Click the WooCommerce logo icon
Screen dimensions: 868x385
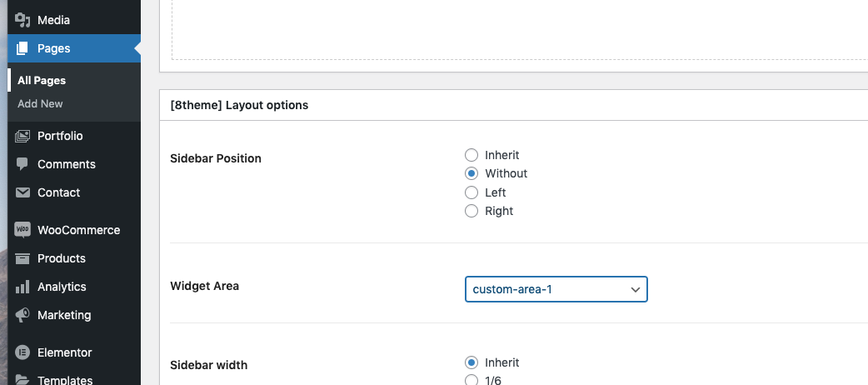(x=22, y=230)
